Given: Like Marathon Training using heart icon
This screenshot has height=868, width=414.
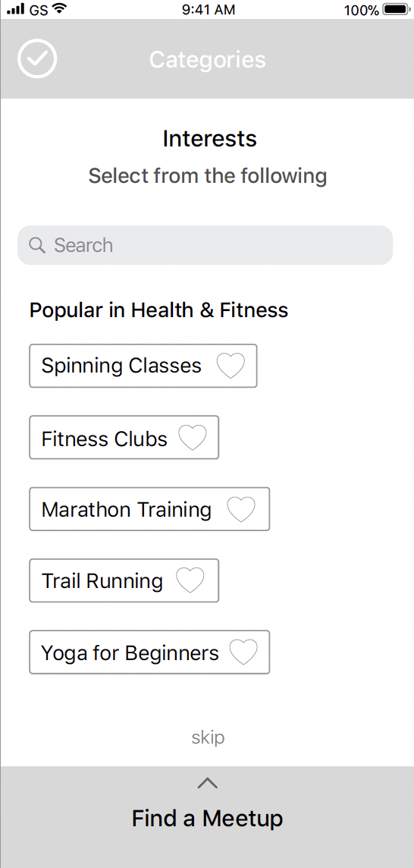Looking at the screenshot, I should click(x=242, y=509).
